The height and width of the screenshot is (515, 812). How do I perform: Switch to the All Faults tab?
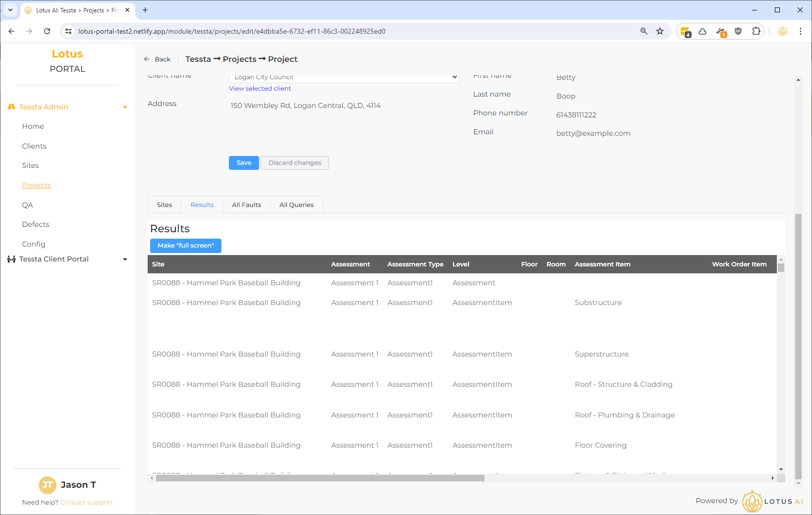click(x=246, y=205)
